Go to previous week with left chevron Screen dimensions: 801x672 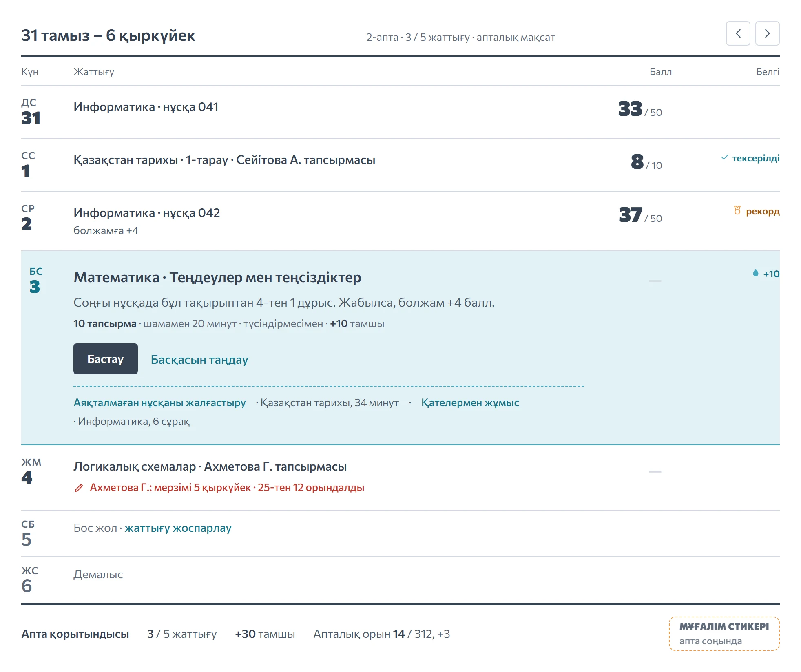[x=738, y=33]
